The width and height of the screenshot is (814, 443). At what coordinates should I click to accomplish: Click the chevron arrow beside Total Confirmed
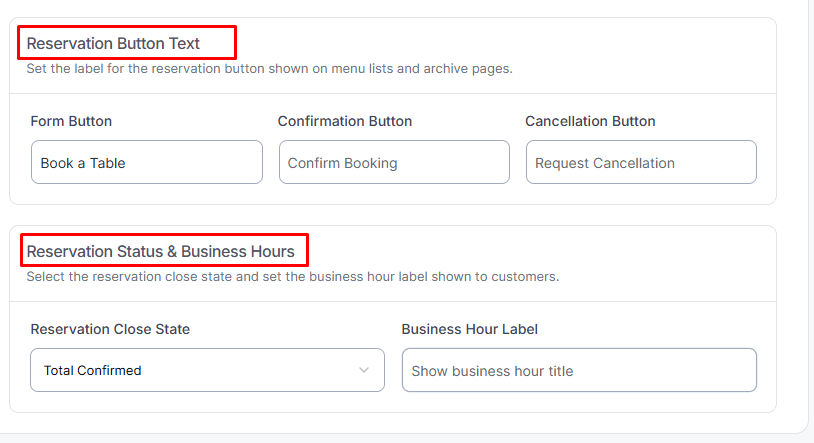click(363, 370)
